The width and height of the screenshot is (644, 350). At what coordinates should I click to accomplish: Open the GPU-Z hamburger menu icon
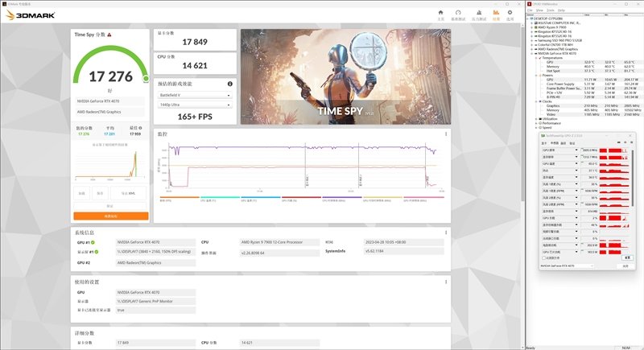(x=631, y=142)
